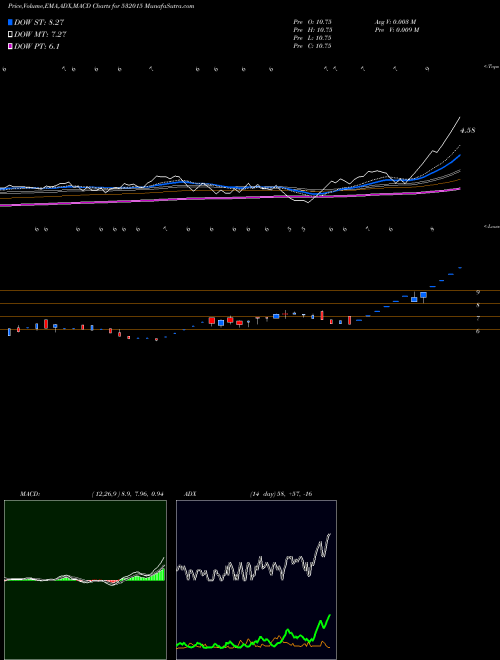The height and width of the screenshot is (660, 500).
Task: Click the Pre L: 10.75 value
Action: click(x=313, y=38)
